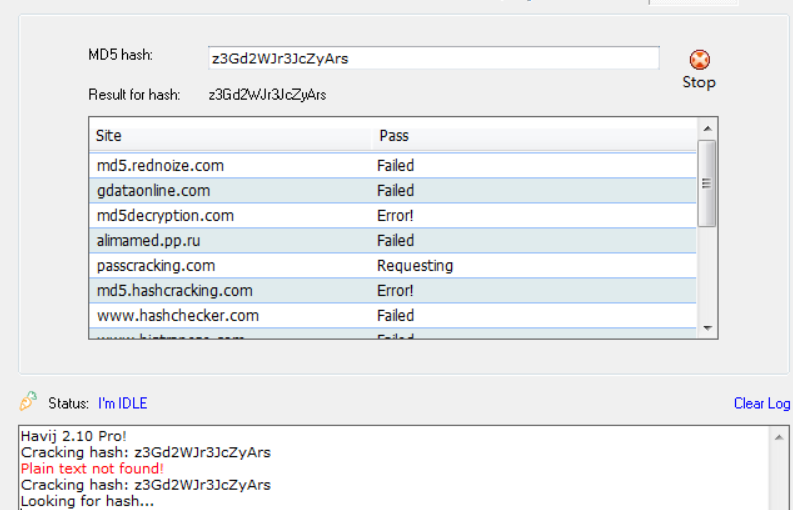Click the red Stop icon
Image resolution: width=793 pixels, height=510 pixels.
tap(699, 60)
